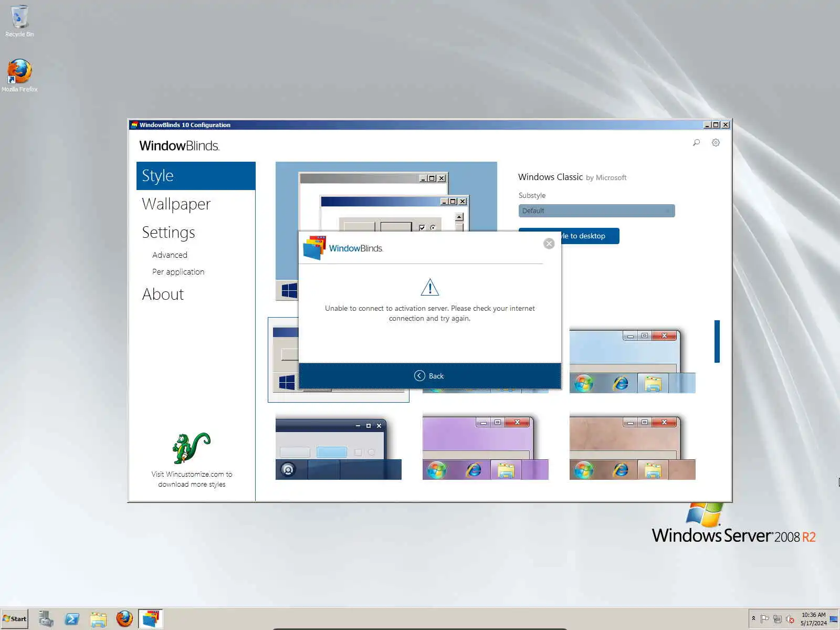Screen dimensions: 840x630
Task: Open Windows Explorer from taskbar
Action: [x=98, y=619]
